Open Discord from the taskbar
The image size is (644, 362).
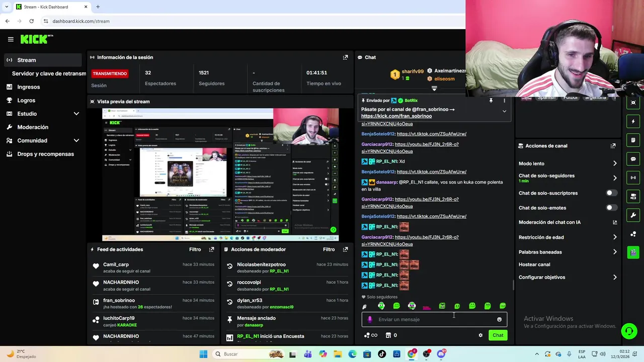[441, 354]
